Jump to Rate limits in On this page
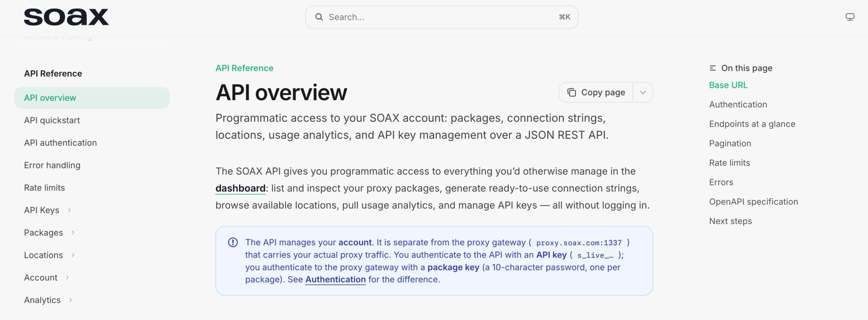 pyautogui.click(x=730, y=163)
